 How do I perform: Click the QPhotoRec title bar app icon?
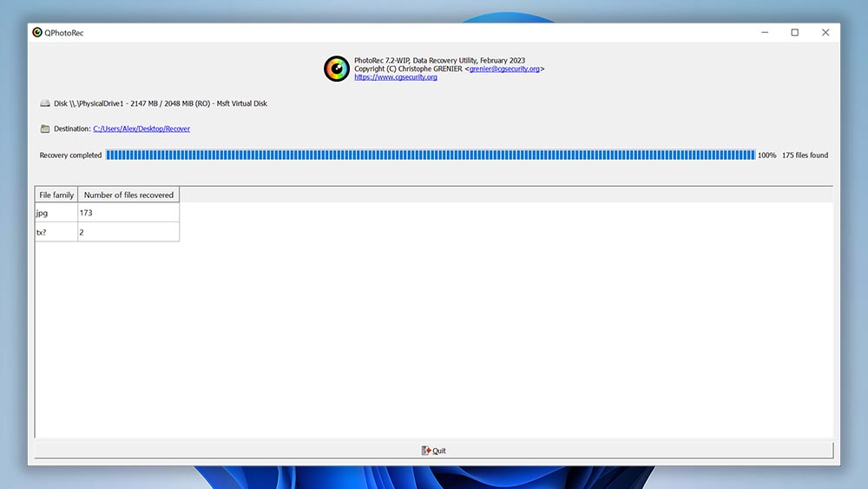(37, 32)
